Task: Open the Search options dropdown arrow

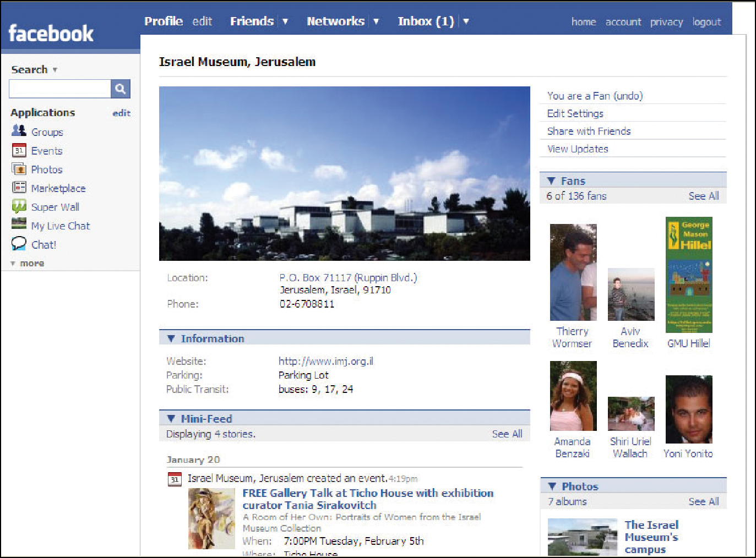Action: point(55,70)
